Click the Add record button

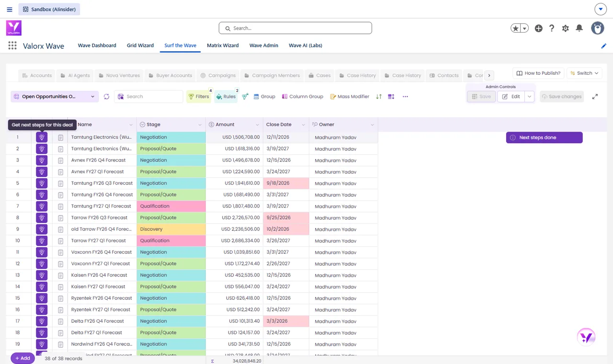(x=23, y=358)
